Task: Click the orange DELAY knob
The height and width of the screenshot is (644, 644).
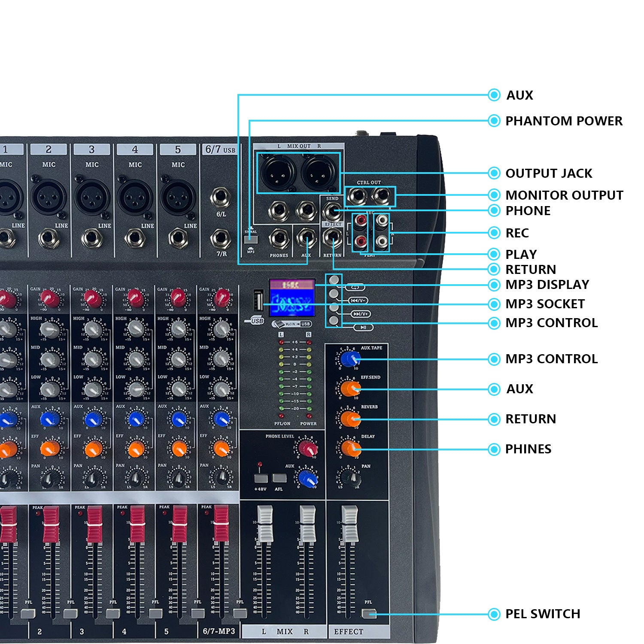Action: [x=351, y=448]
